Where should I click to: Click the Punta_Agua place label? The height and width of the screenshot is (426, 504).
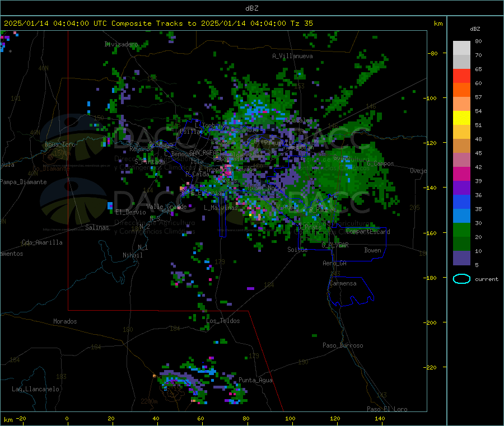click(255, 380)
